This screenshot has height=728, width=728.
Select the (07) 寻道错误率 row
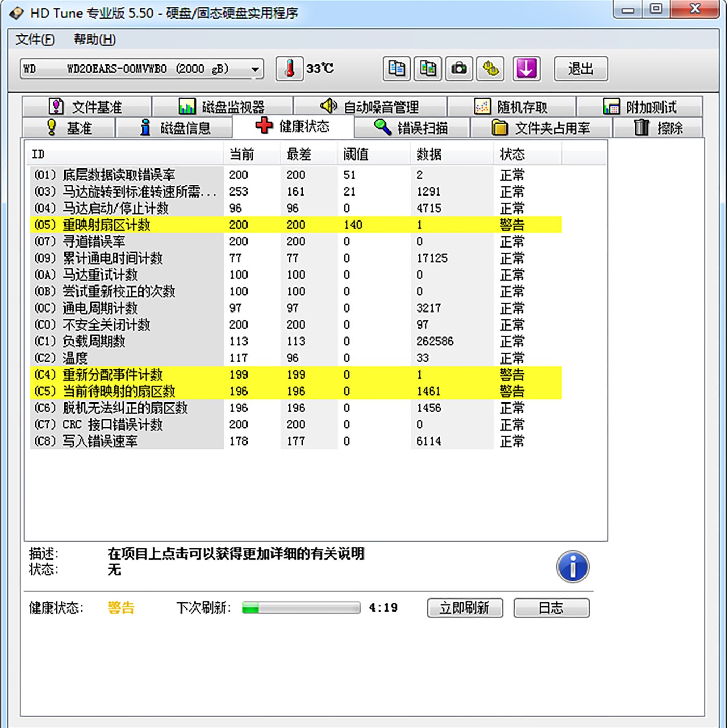click(296, 241)
